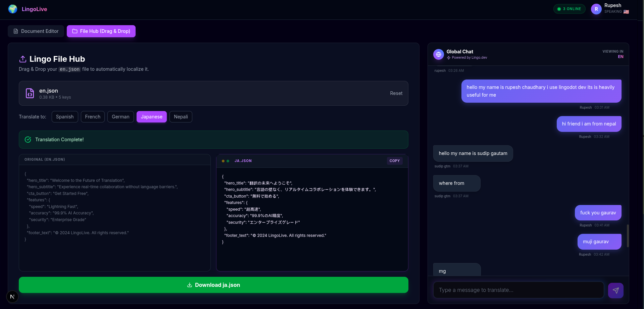The image size is (644, 309).
Task: Download the ja.json file
Action: tap(213, 285)
